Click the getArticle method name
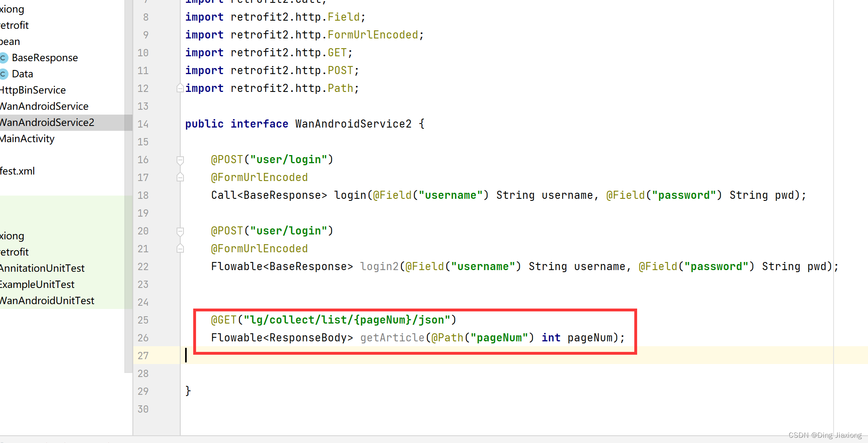 point(392,338)
